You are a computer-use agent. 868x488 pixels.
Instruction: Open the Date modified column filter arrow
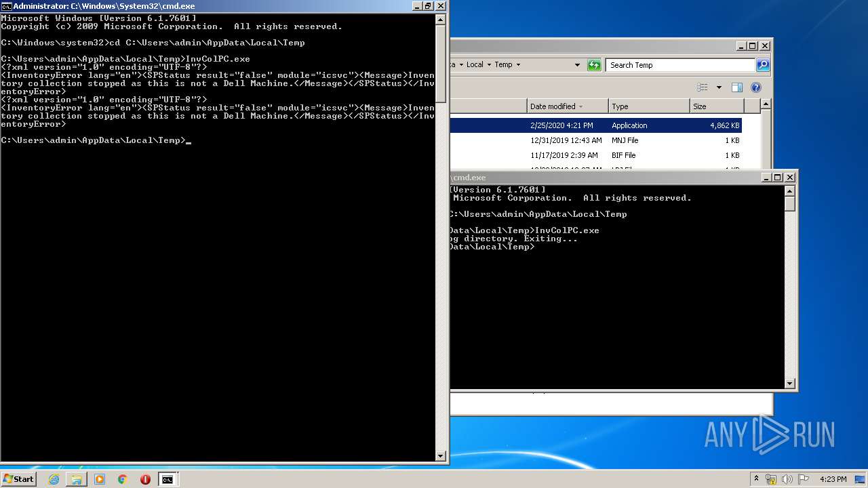click(x=581, y=106)
